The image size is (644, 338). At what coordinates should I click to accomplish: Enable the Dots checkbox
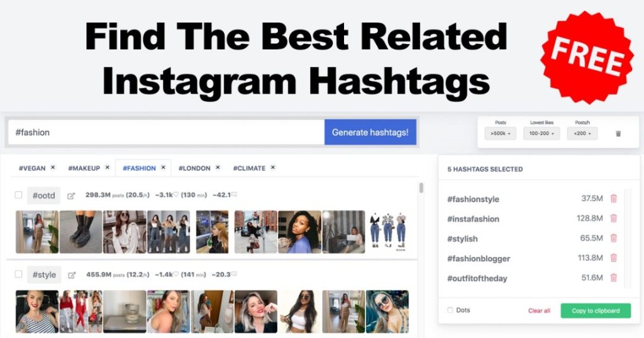coord(450,310)
